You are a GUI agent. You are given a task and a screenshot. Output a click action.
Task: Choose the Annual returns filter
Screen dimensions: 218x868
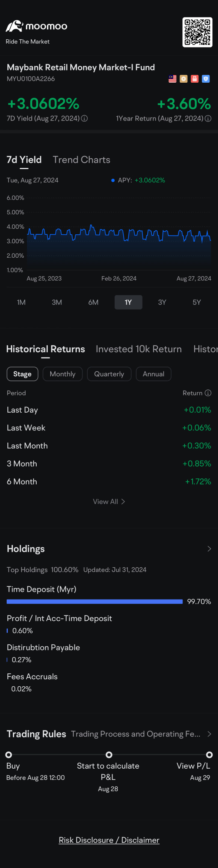pos(154,374)
